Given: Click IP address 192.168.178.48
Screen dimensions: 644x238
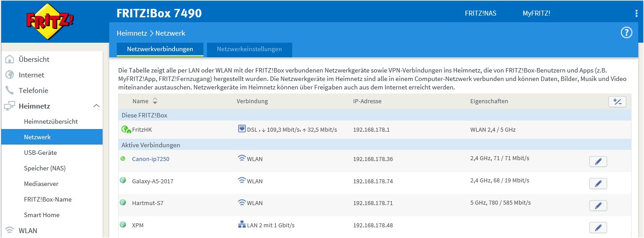Looking at the screenshot, I should 373,225.
